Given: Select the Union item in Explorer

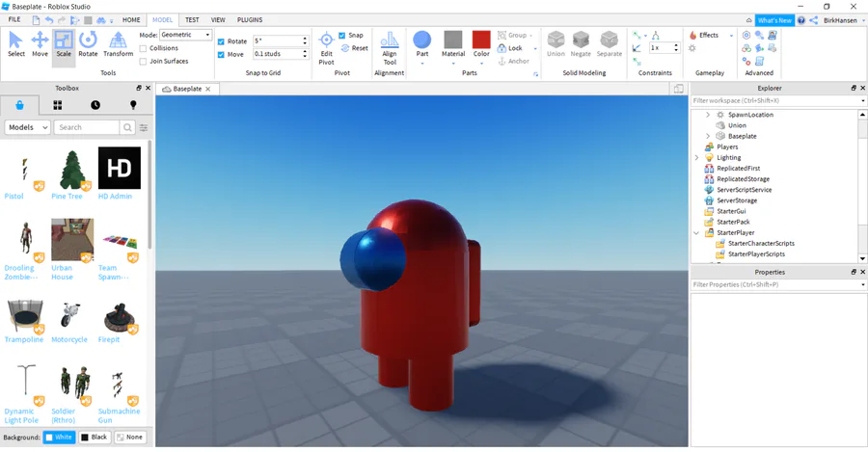Looking at the screenshot, I should pyautogui.click(x=736, y=125).
